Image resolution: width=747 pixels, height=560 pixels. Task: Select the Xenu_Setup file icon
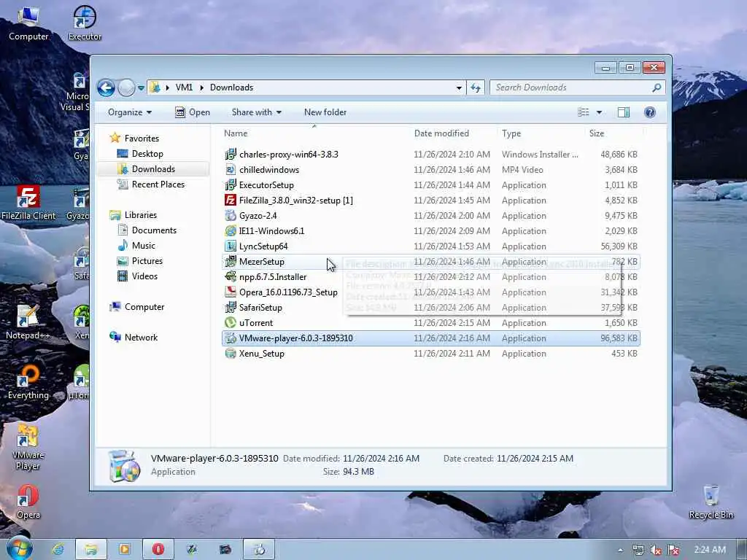click(231, 354)
